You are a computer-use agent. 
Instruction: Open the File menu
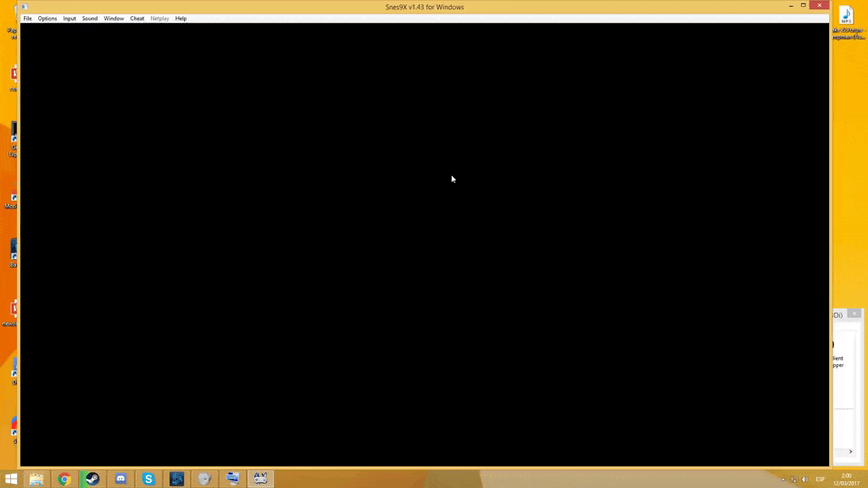point(27,18)
